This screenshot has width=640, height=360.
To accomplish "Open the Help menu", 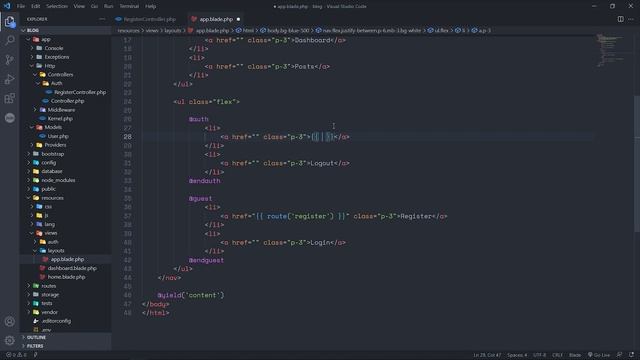I will click(x=151, y=6).
